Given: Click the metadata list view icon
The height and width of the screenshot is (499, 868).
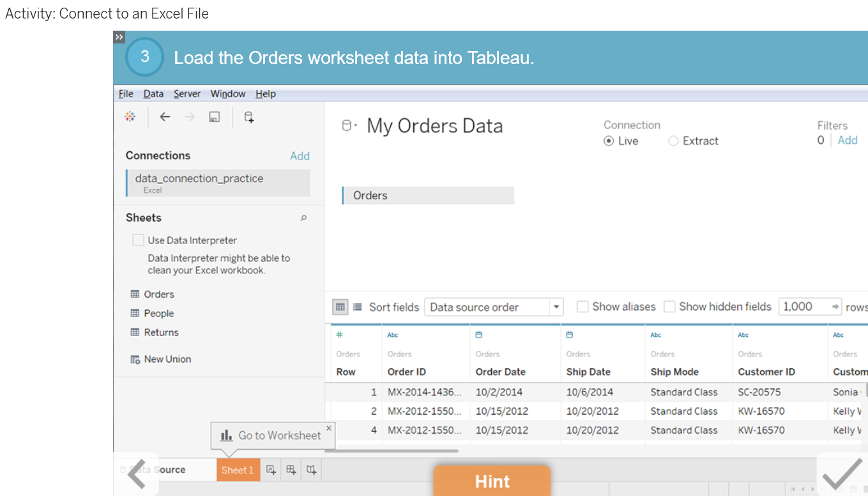Looking at the screenshot, I should coord(358,307).
